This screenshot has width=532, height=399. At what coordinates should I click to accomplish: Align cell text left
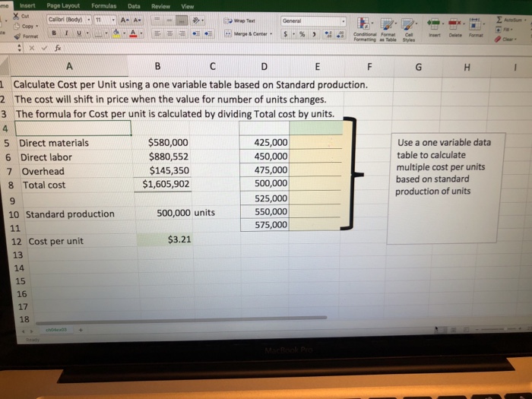coord(157,33)
